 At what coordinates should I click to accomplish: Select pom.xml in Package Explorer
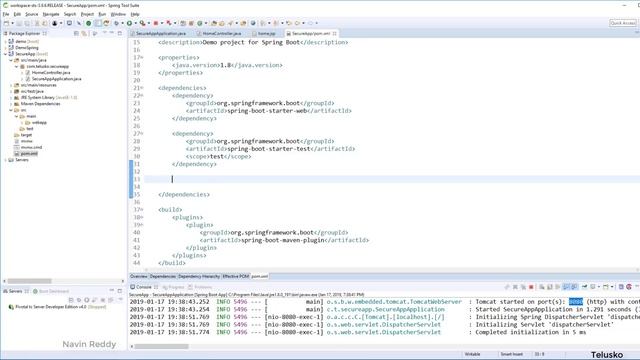pyautogui.click(x=29, y=153)
